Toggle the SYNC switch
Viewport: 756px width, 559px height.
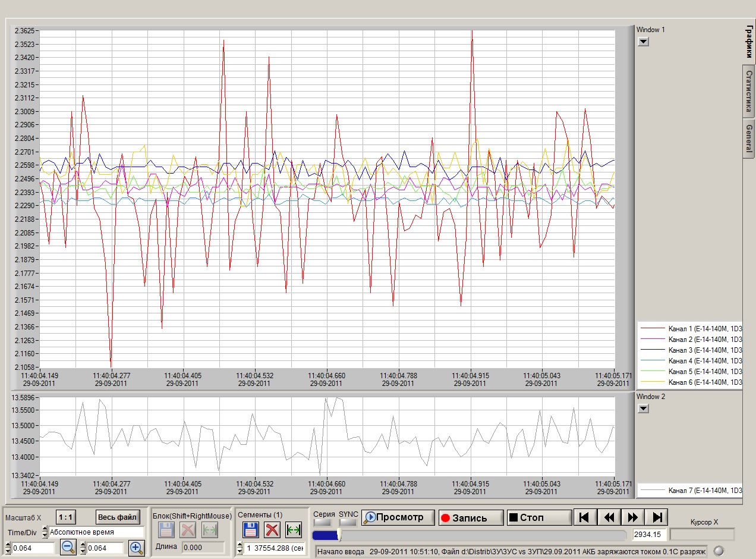click(x=348, y=523)
